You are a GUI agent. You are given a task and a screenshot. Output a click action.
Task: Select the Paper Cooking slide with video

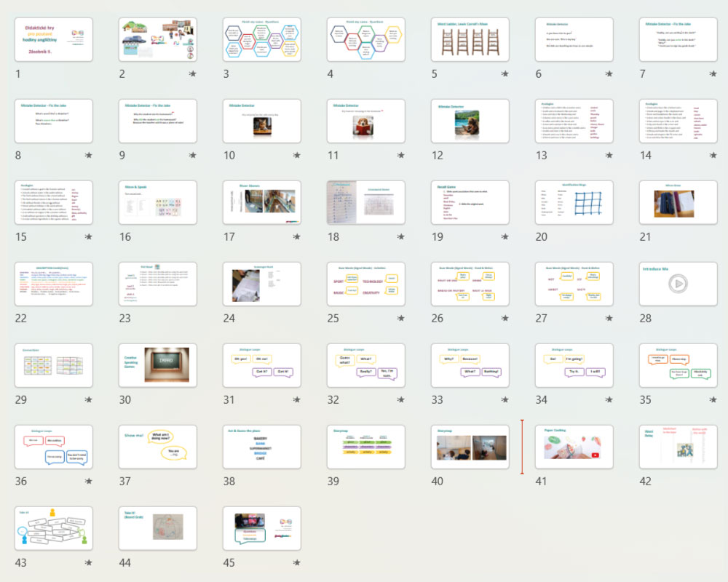point(574,447)
